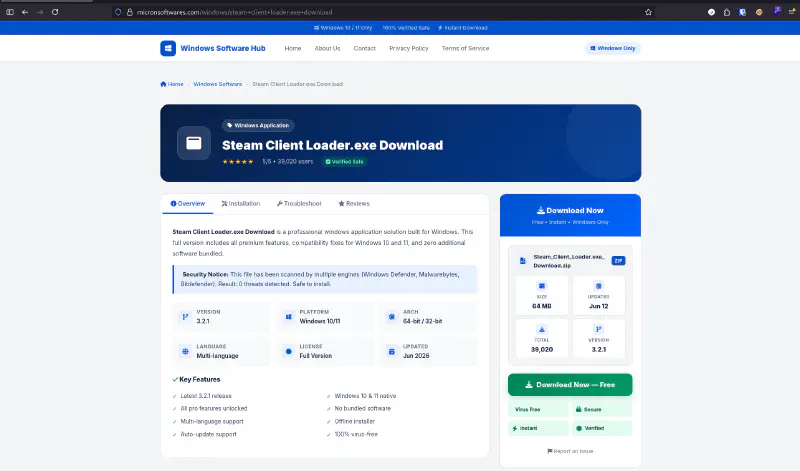800x471 pixels.
Task: Go back with the browser back arrow
Action: coord(24,12)
